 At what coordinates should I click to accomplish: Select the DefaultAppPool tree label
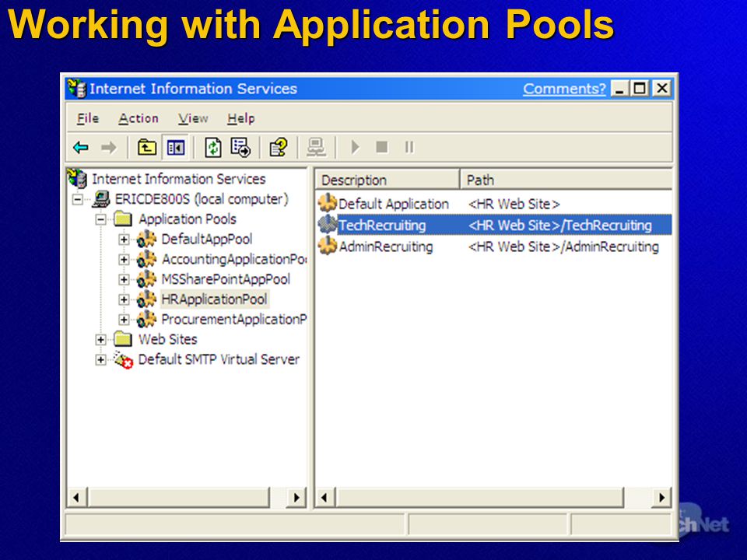click(207, 239)
